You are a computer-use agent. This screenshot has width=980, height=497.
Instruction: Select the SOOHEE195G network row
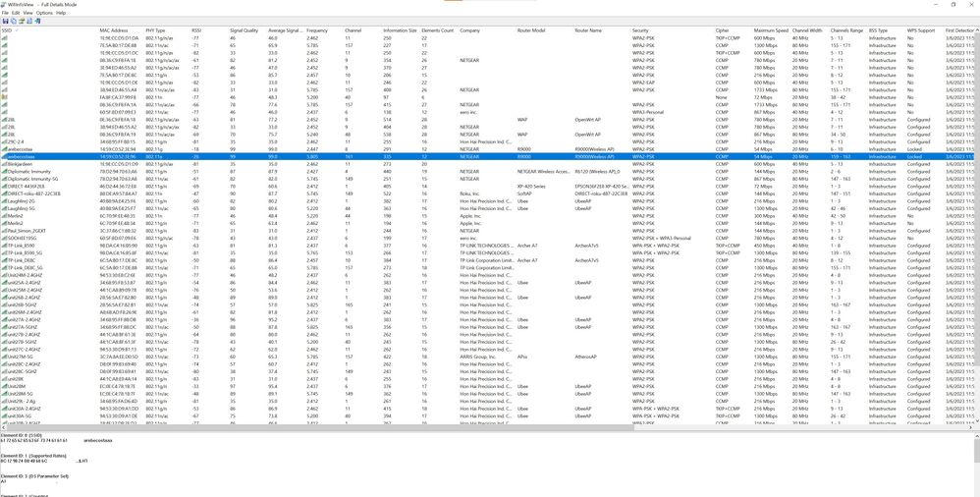(x=487, y=238)
